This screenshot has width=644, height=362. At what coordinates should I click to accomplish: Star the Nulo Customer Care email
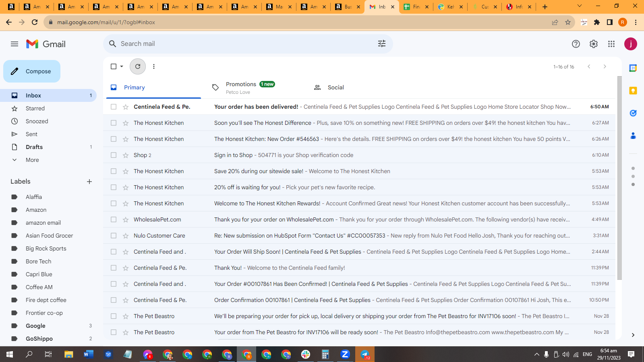tap(126, 236)
